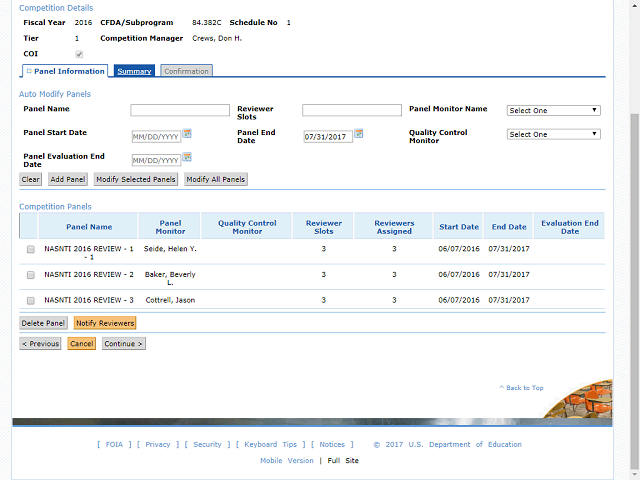This screenshot has height=480, width=640.
Task: Expand the Panel Monitor Name dropdown
Action: [x=553, y=110]
